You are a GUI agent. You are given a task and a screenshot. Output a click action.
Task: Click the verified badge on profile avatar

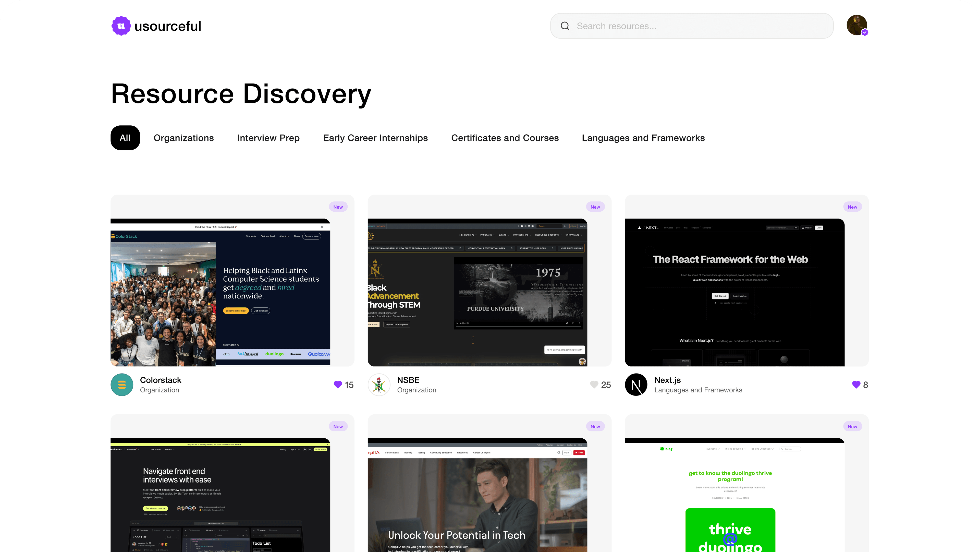pos(865,32)
